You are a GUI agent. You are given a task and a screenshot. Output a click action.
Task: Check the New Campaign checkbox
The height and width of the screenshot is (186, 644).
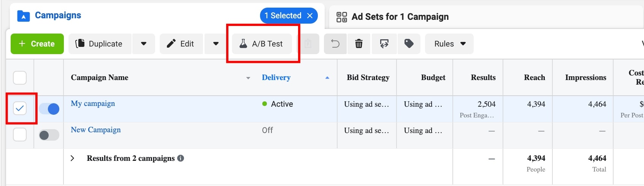tap(20, 135)
